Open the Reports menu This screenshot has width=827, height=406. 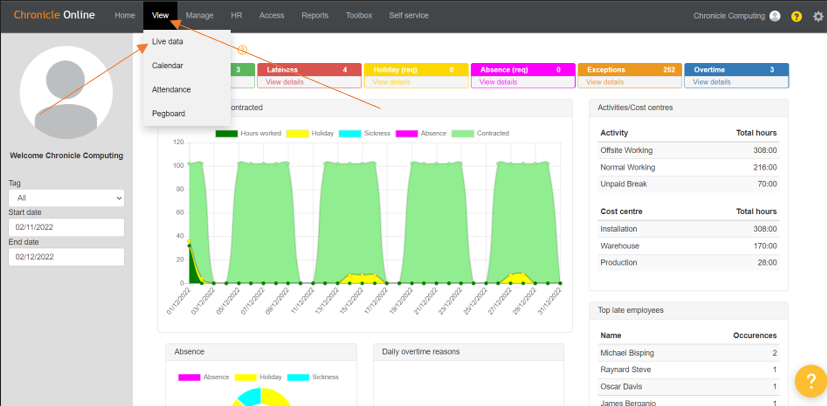314,16
